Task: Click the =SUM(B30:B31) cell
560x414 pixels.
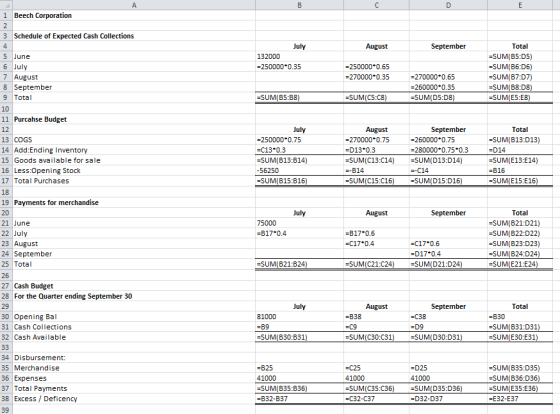Action: tap(299, 337)
